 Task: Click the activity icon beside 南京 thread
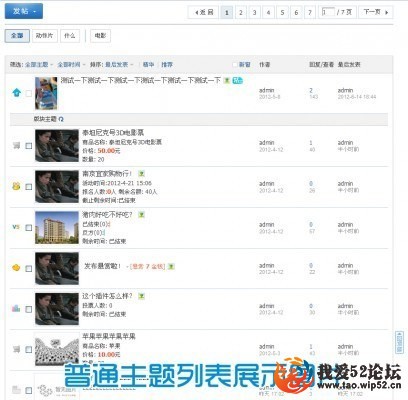pos(16,186)
